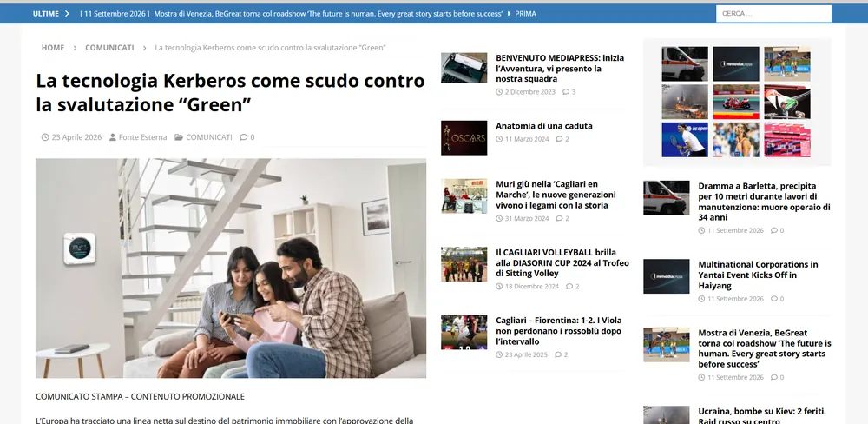Image resolution: width=868 pixels, height=424 pixels.
Task: Open the ambulance image in the gallery grid
Action: pyautogui.click(x=685, y=63)
